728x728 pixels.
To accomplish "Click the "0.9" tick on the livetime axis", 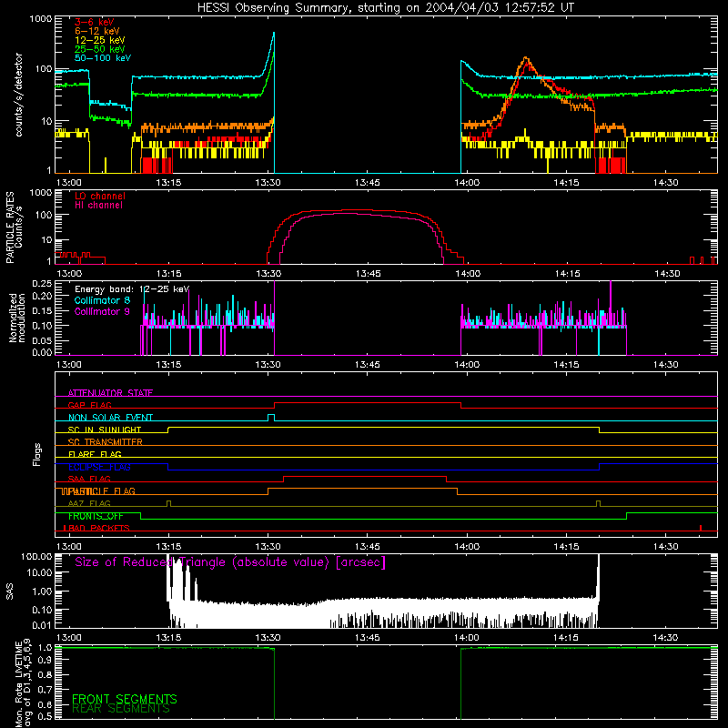I will (45, 661).
